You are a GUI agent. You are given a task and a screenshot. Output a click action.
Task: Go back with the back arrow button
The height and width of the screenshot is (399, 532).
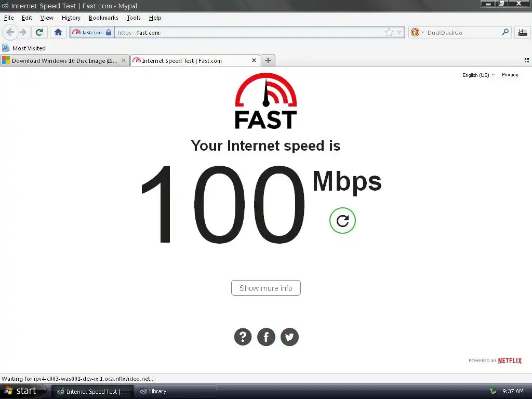pyautogui.click(x=10, y=32)
